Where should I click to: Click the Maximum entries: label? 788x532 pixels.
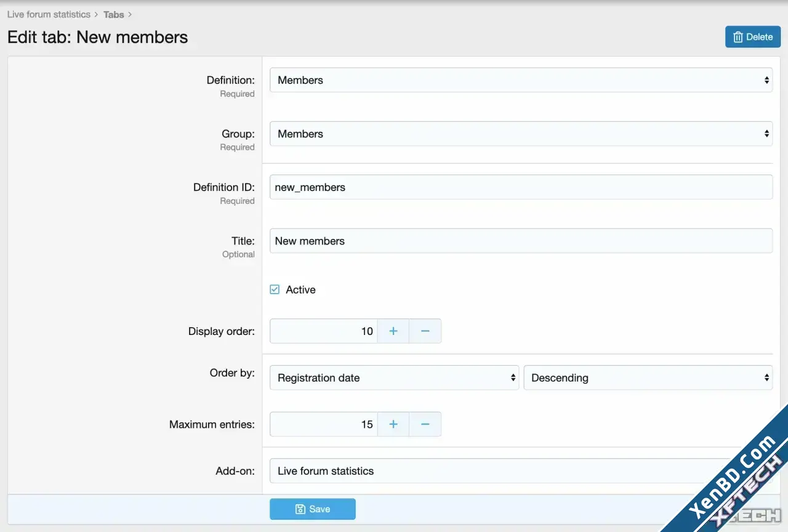(x=212, y=424)
